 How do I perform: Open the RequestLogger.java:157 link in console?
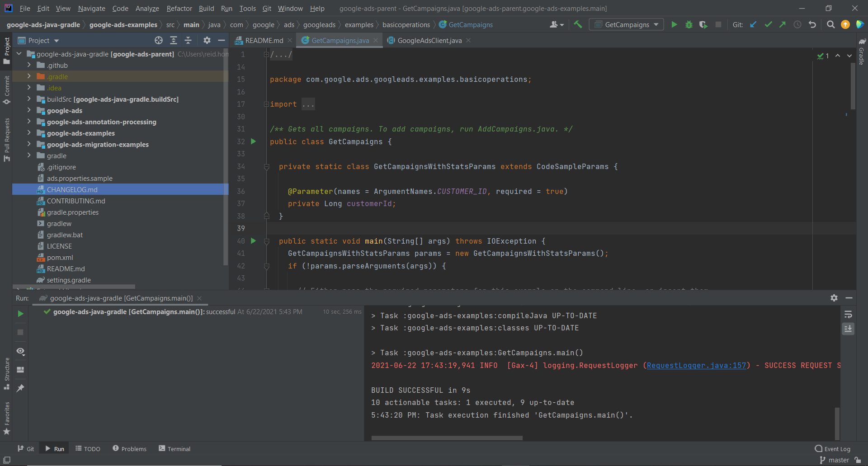tap(696, 365)
